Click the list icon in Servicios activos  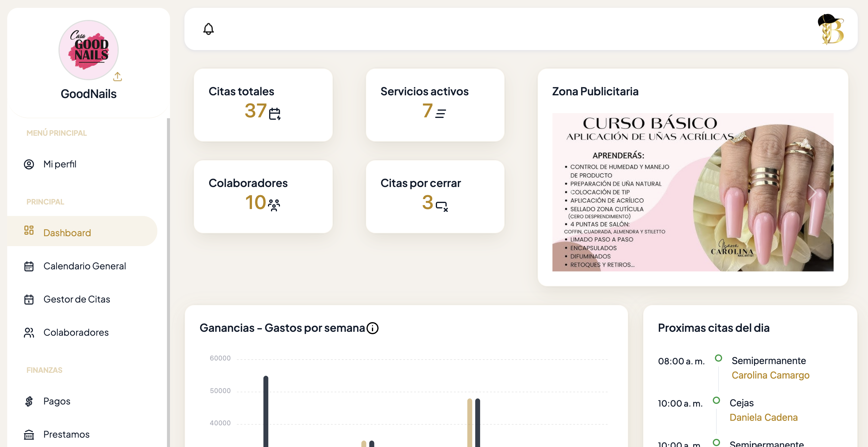coord(440,114)
